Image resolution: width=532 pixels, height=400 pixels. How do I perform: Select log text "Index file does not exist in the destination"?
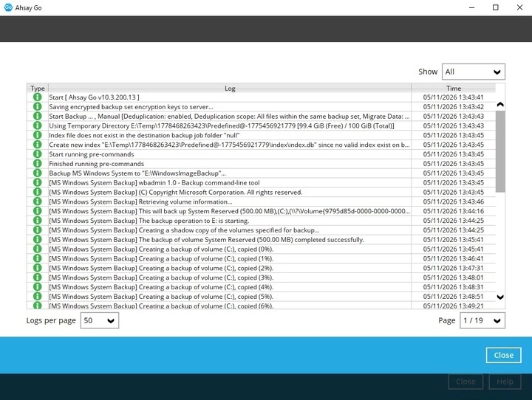[144, 135]
